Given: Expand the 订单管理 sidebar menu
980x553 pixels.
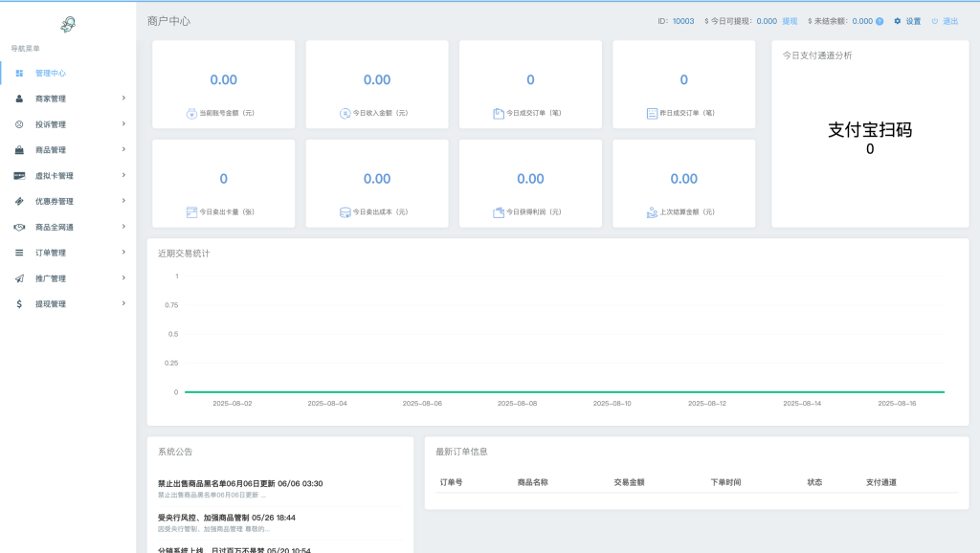Looking at the screenshot, I should (122, 253).
